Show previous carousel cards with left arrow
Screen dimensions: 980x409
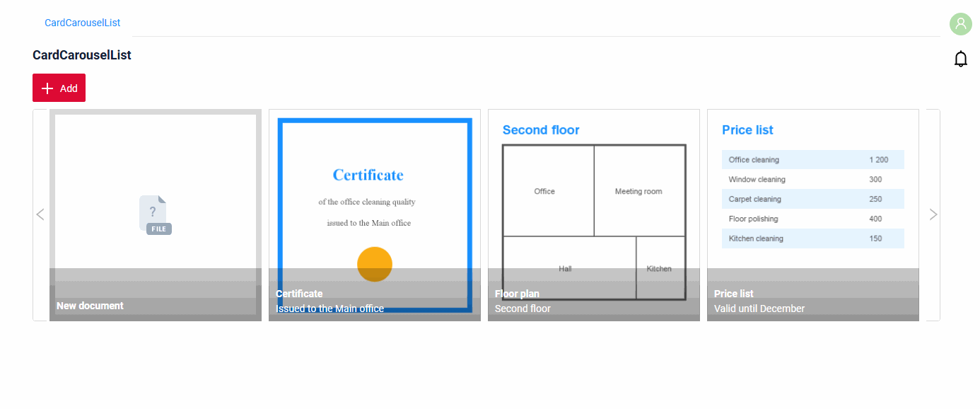tap(40, 214)
